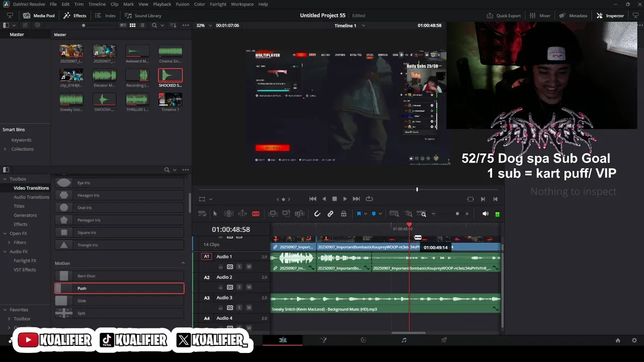
Task: Click the viewer jog scrubber bar handle
Action: click(x=417, y=189)
